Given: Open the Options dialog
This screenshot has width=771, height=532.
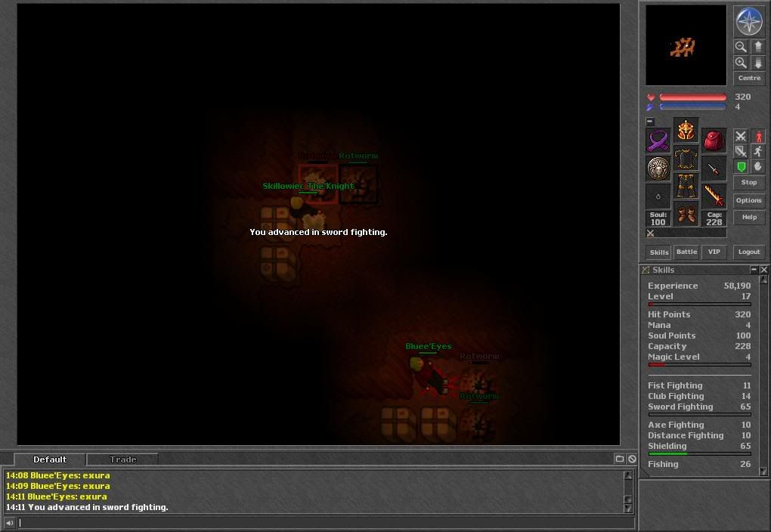Looking at the screenshot, I should point(749,200).
